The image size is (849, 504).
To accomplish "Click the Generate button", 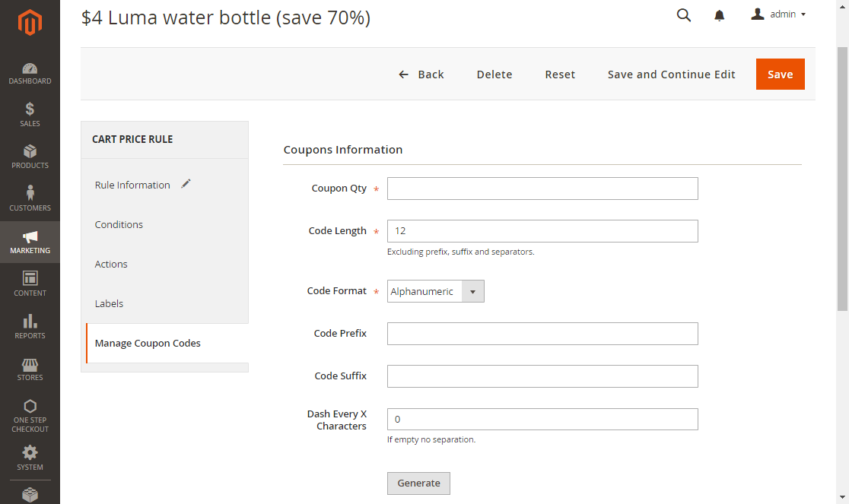I will [x=418, y=483].
